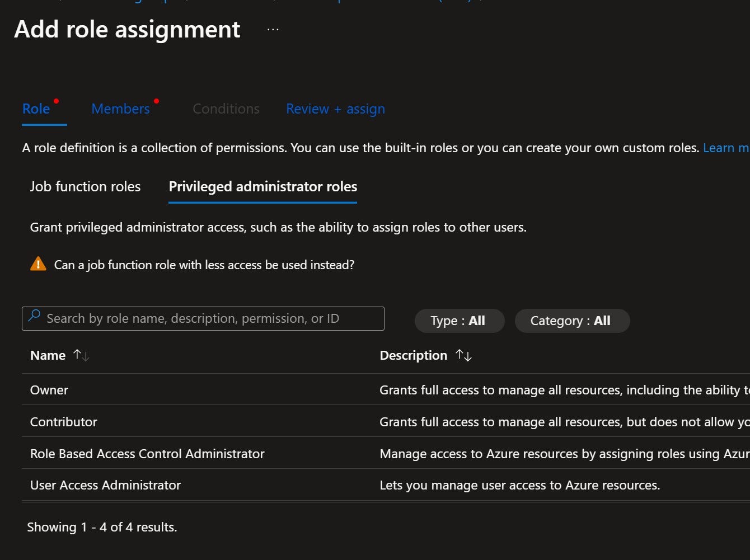Image resolution: width=750 pixels, height=560 pixels.
Task: Sort roles by the Name column arrows
Action: pos(81,355)
